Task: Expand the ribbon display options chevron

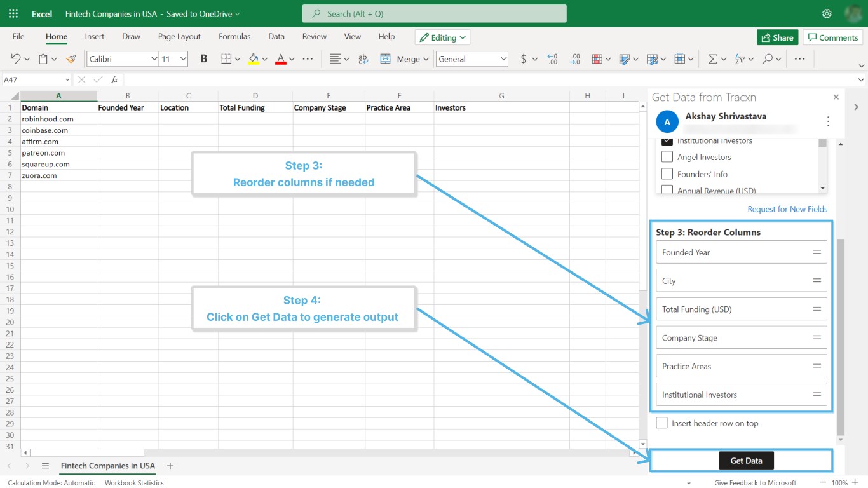Action: [x=861, y=65]
